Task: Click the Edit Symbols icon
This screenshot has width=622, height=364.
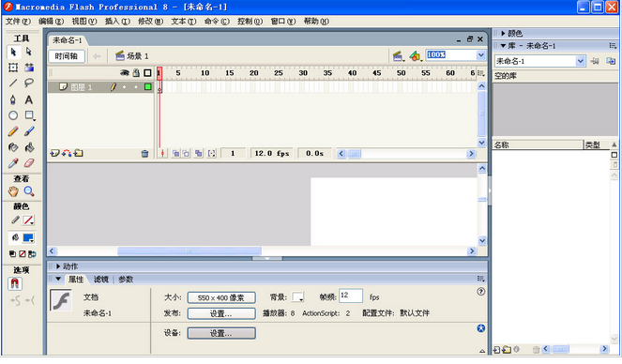Action: coord(415,56)
